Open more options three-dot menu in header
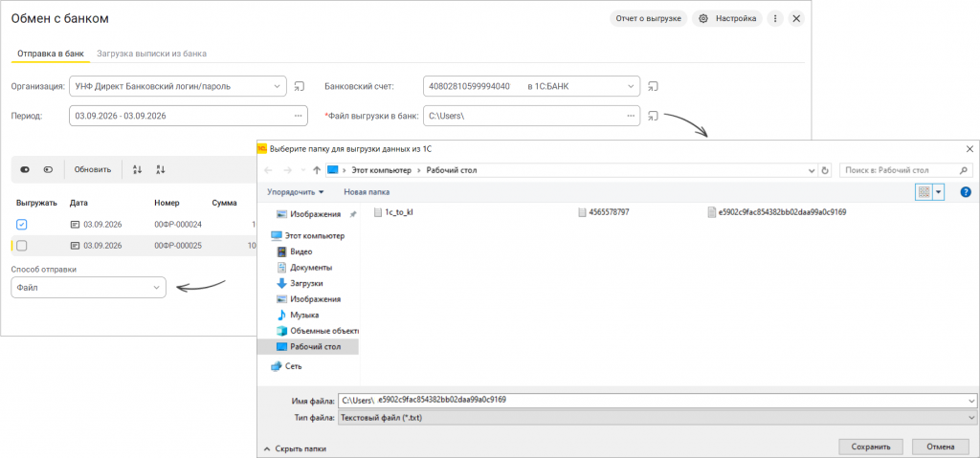Viewport: 980px width, 458px height. click(x=775, y=19)
